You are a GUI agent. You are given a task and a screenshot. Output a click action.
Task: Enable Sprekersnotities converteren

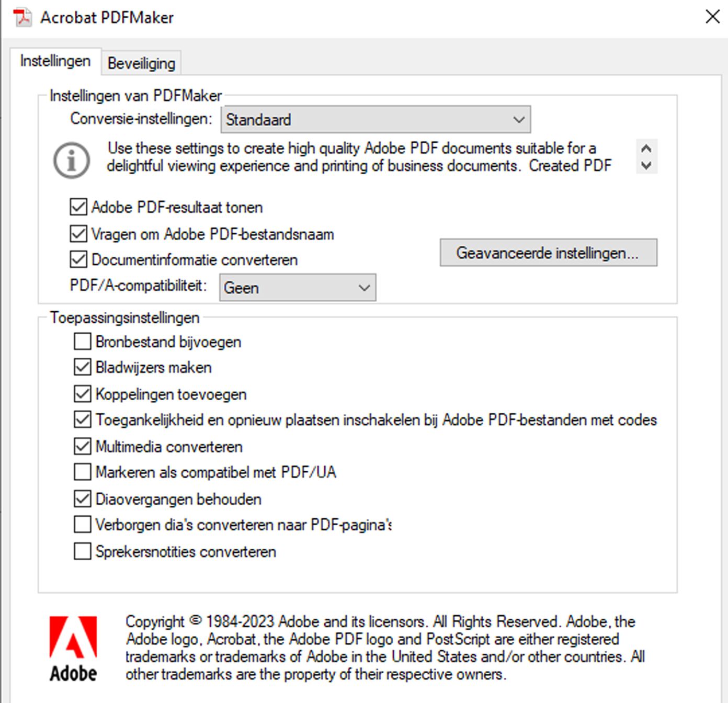coord(83,551)
